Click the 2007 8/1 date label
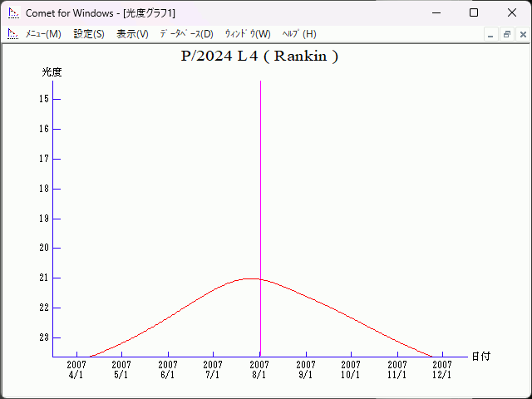This screenshot has height=399, width=532. point(259,369)
